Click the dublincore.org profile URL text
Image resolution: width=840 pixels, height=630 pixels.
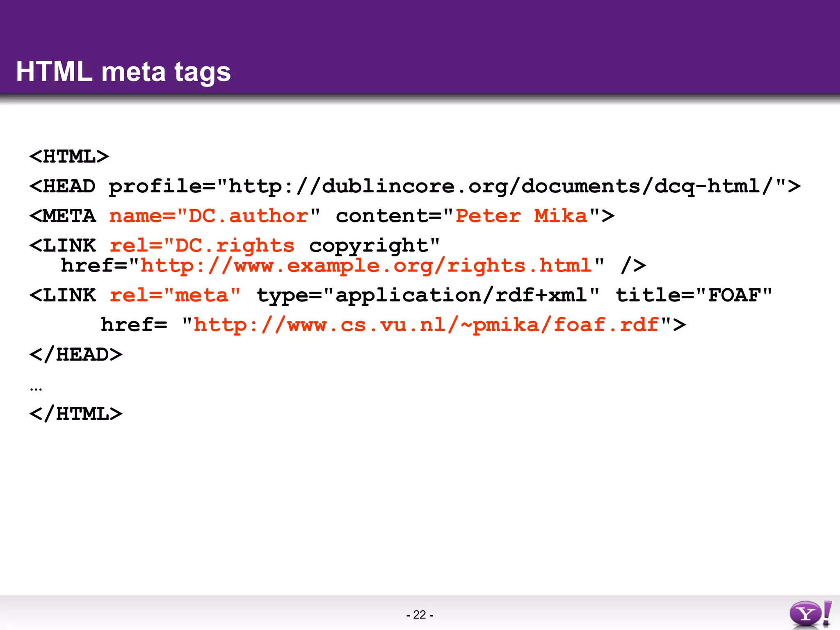(501, 187)
